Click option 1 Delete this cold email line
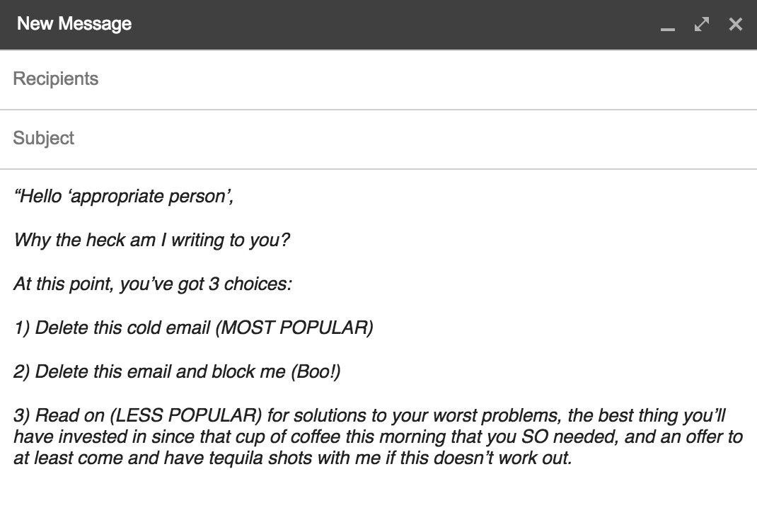 (x=195, y=328)
